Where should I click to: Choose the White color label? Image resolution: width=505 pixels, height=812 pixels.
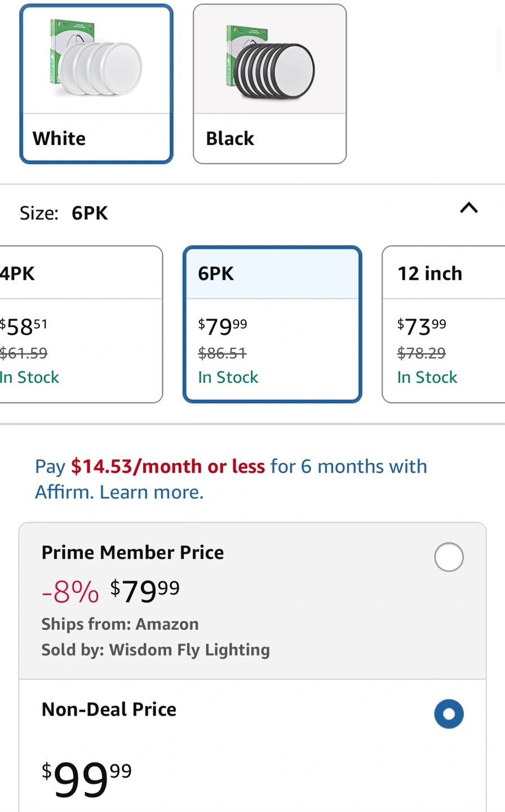(x=59, y=139)
